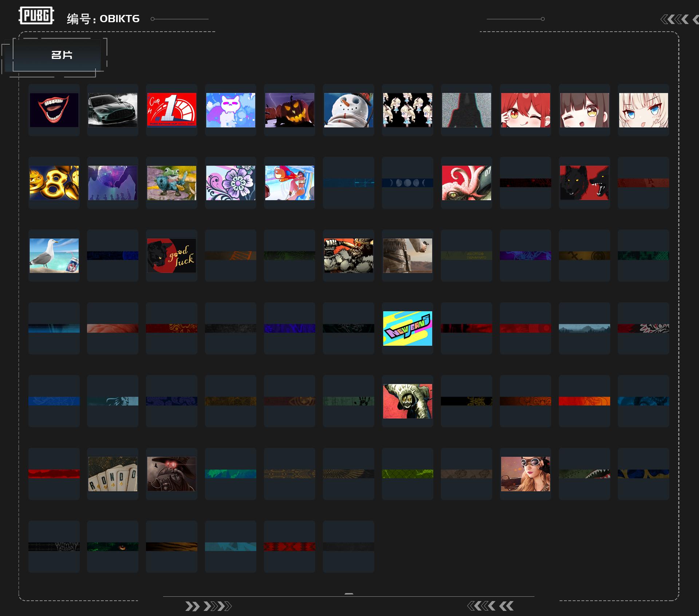Click the PUBG logo icon
Viewport: 699px width, 616px height.
click(x=36, y=16)
